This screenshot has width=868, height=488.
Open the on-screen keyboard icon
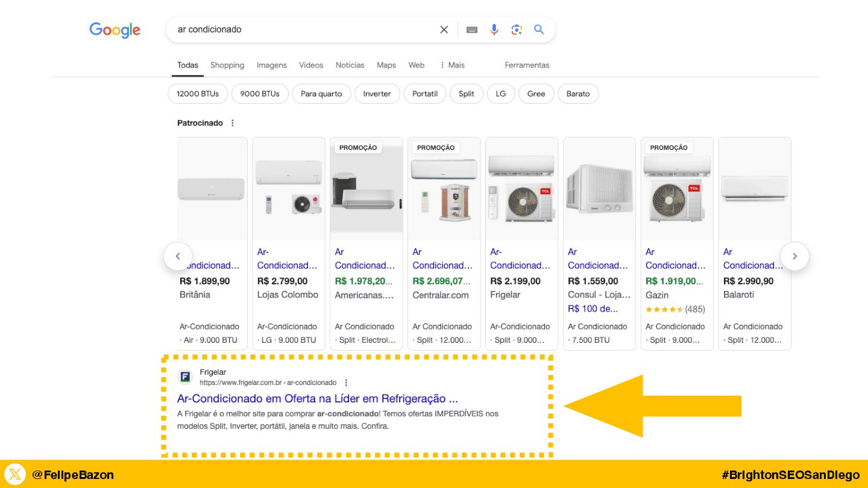click(472, 30)
